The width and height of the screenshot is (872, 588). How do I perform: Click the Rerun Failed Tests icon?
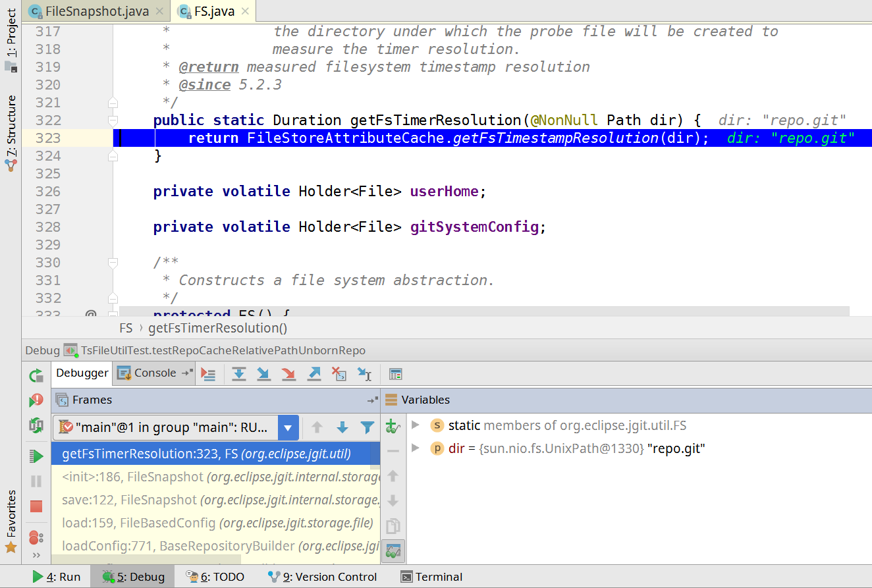click(x=36, y=400)
